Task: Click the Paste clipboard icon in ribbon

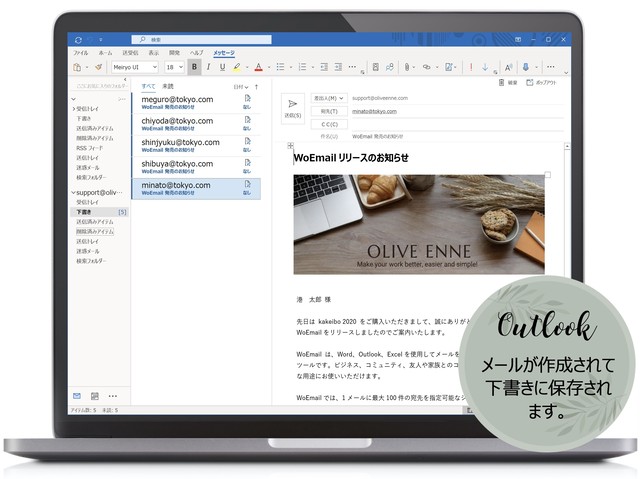Action: (77, 67)
